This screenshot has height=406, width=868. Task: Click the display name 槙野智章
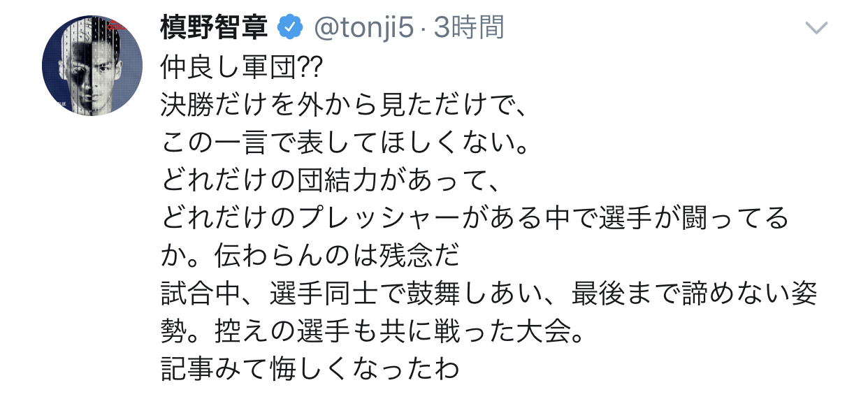tap(215, 27)
